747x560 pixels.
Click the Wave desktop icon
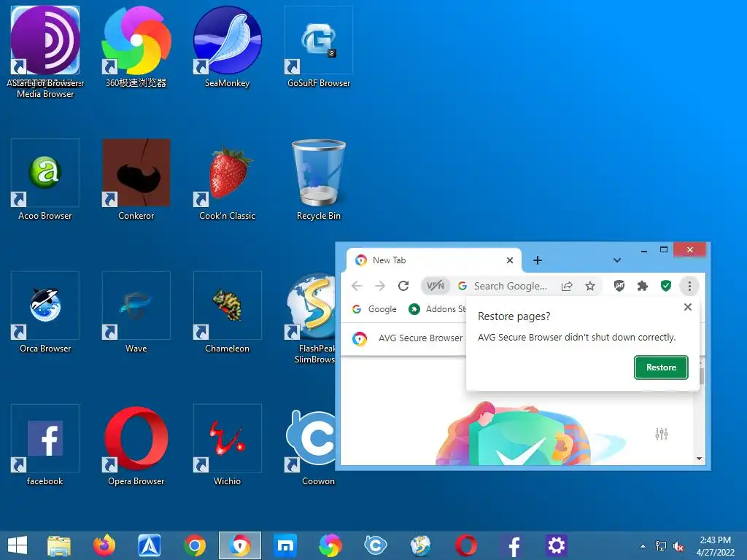136,306
